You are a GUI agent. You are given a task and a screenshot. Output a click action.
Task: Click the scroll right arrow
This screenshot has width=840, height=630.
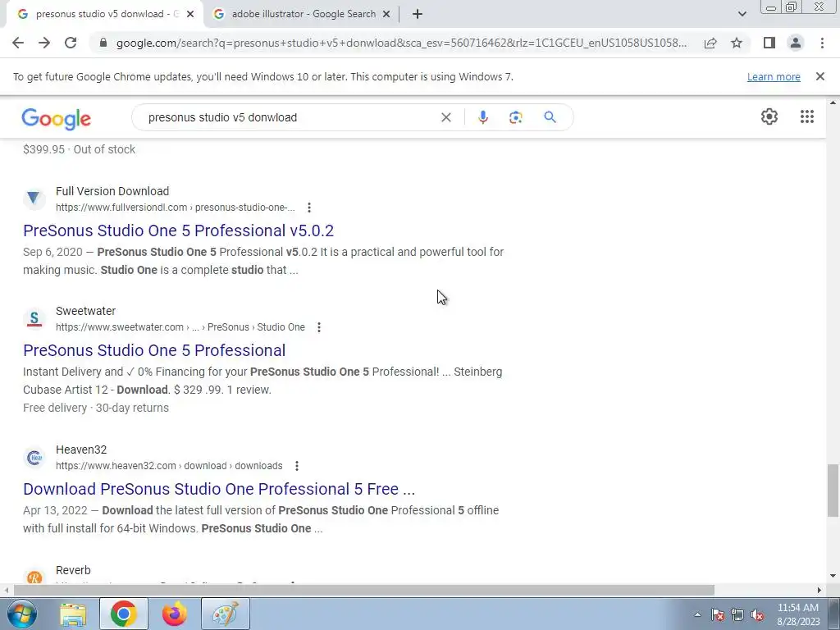coord(819,591)
